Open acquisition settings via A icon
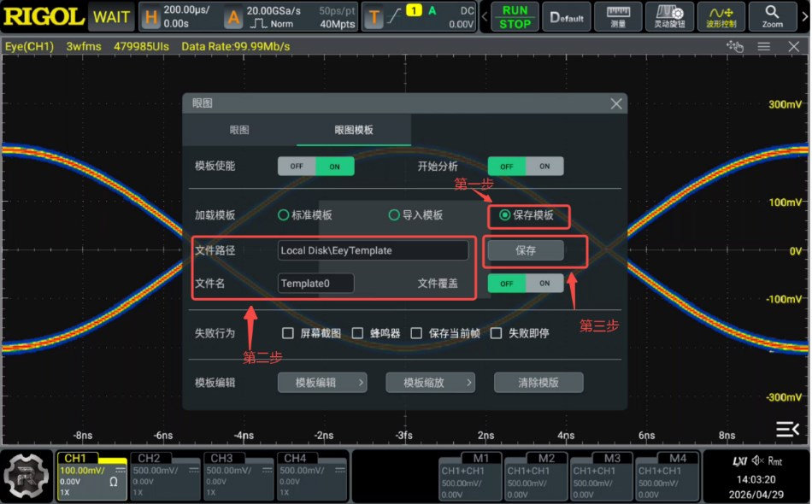The width and height of the screenshot is (812, 504). [x=233, y=17]
